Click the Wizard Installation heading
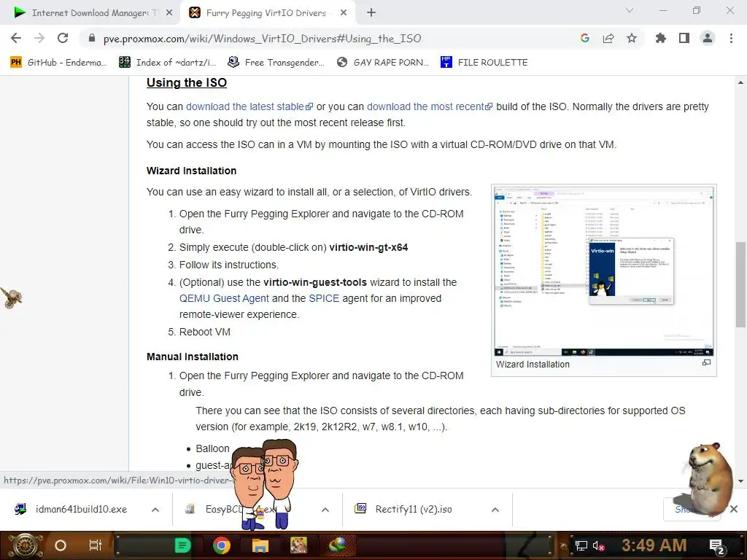 pyautogui.click(x=192, y=171)
